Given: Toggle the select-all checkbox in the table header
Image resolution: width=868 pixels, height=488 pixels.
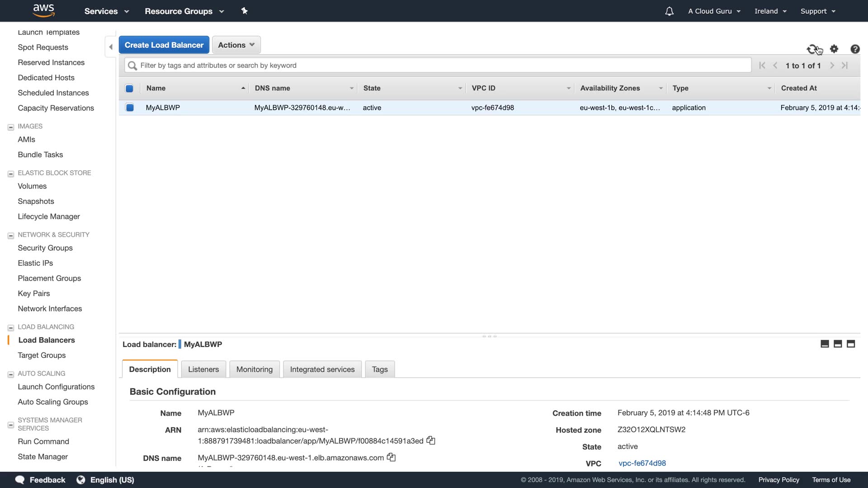Looking at the screenshot, I should (x=129, y=89).
